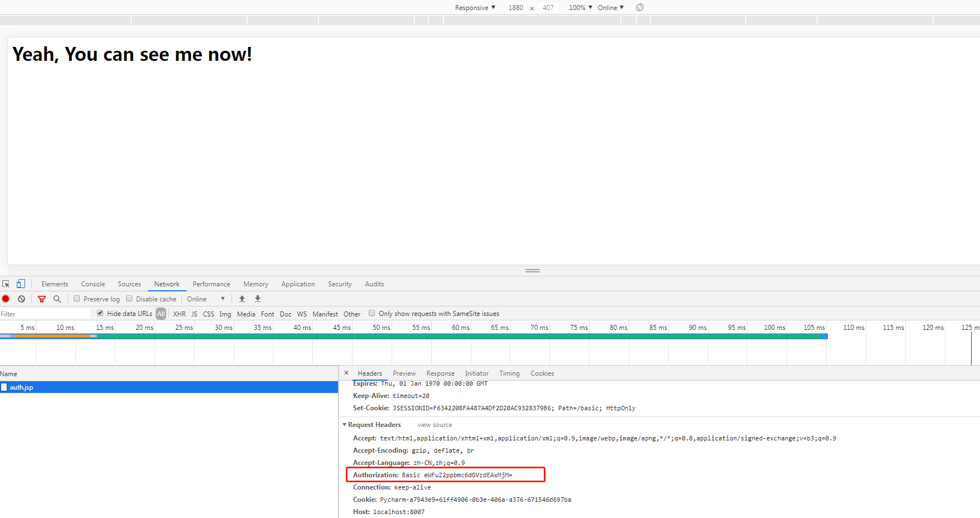The image size is (980, 518).
Task: Check Only show requests with SameSite issues
Action: tap(372, 313)
